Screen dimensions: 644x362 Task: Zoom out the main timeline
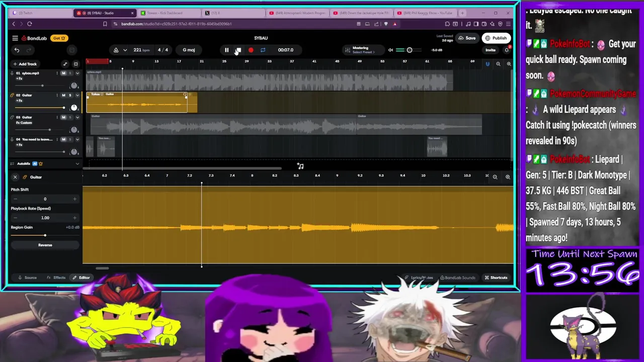point(498,64)
